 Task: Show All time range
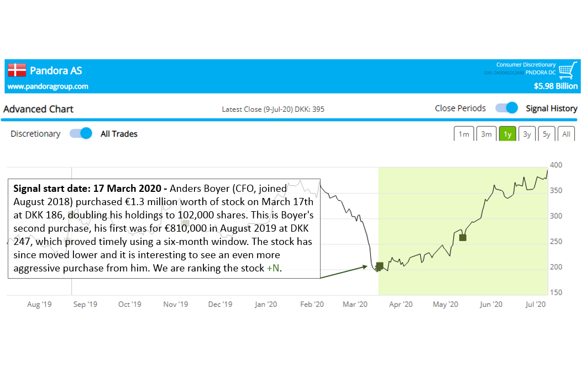[567, 134]
